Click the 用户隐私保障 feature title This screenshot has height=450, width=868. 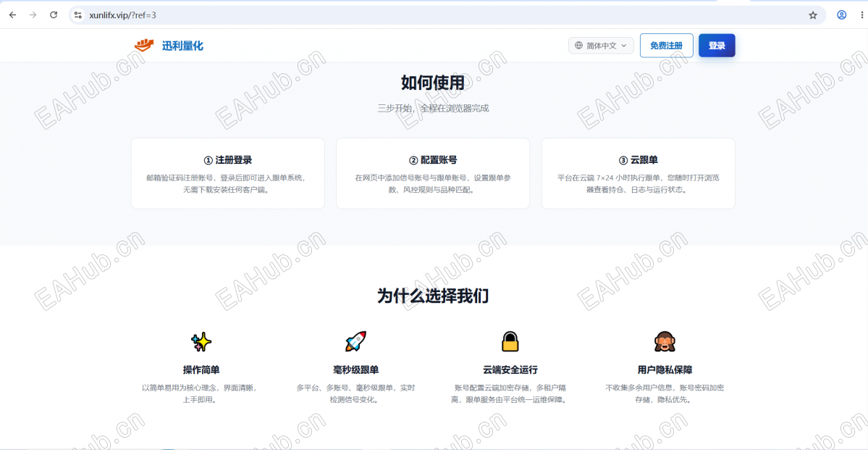(x=665, y=370)
